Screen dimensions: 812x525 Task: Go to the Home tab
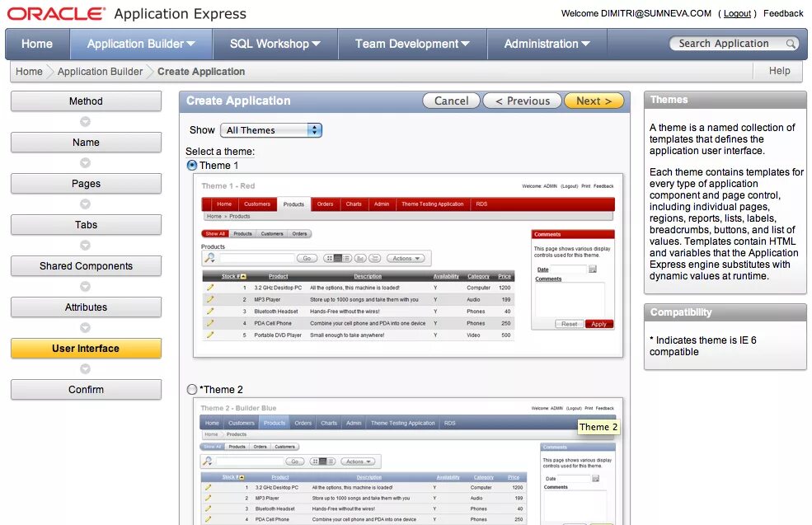coord(37,44)
